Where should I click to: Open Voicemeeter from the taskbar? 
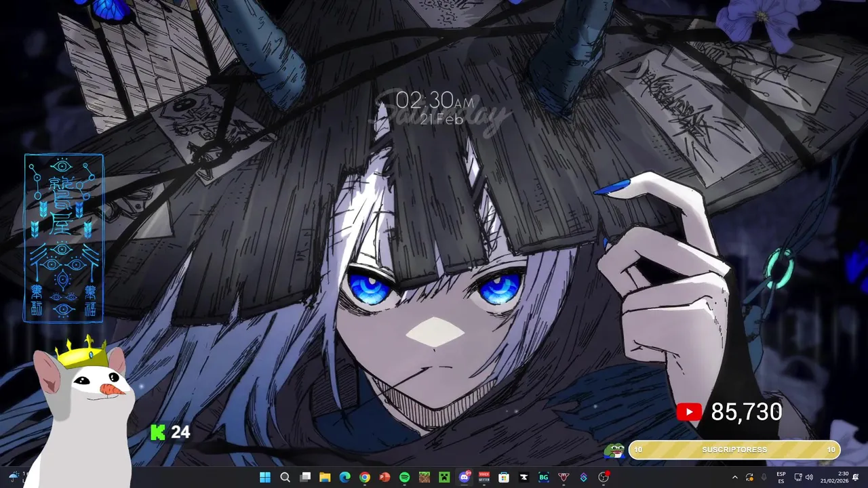click(484, 477)
